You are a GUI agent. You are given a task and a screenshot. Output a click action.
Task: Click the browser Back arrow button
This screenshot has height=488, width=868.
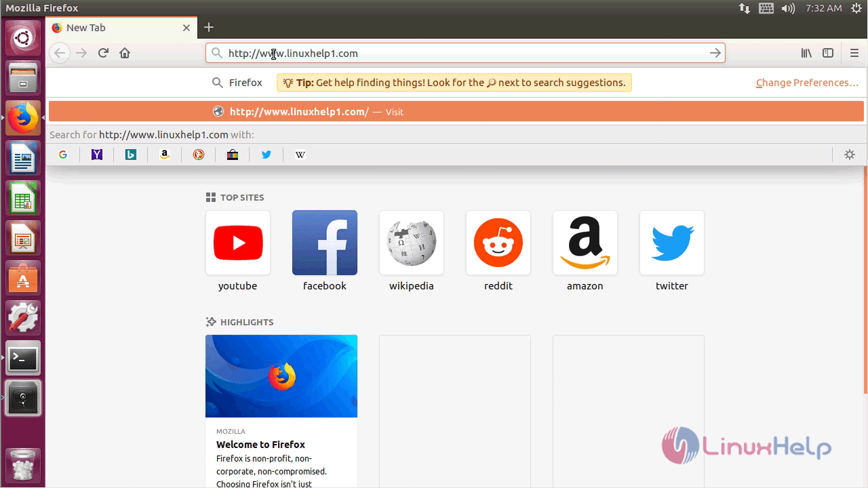pyautogui.click(x=60, y=53)
